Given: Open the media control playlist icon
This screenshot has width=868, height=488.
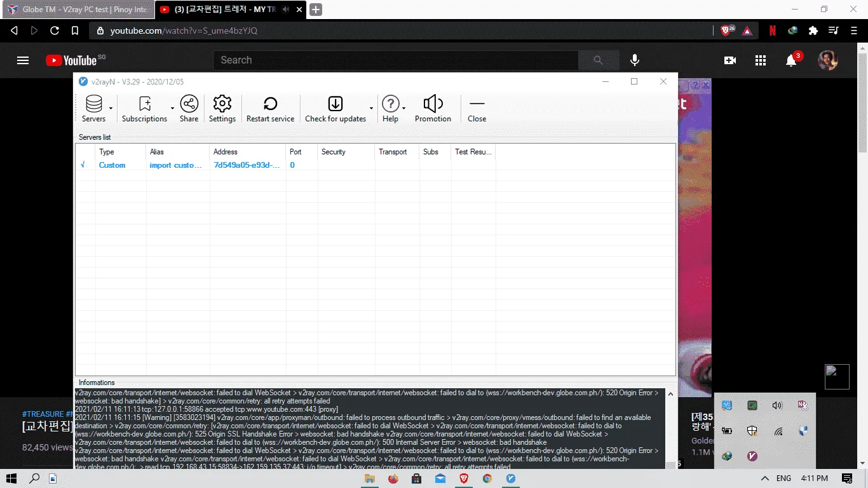Looking at the screenshot, I should click(834, 30).
